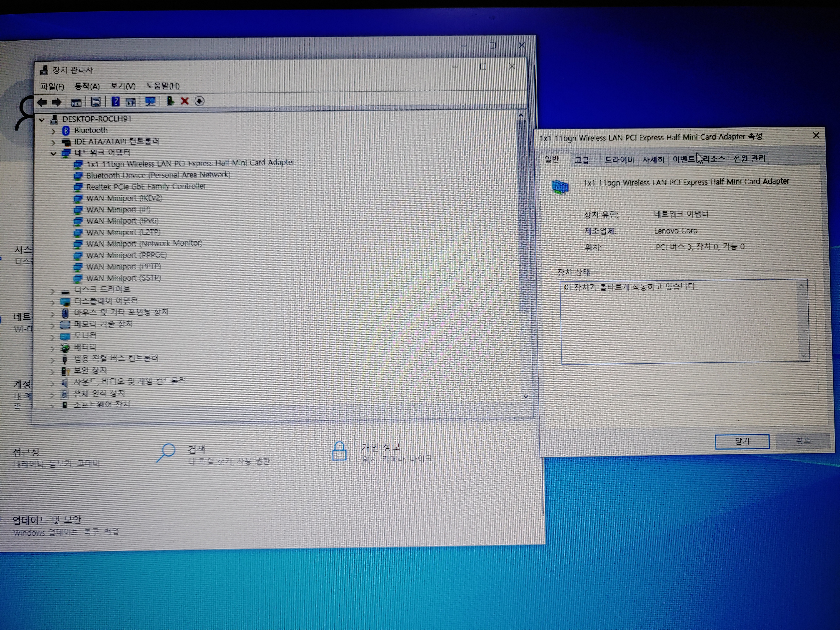Click the scan for hardware changes monitor icon

(151, 101)
